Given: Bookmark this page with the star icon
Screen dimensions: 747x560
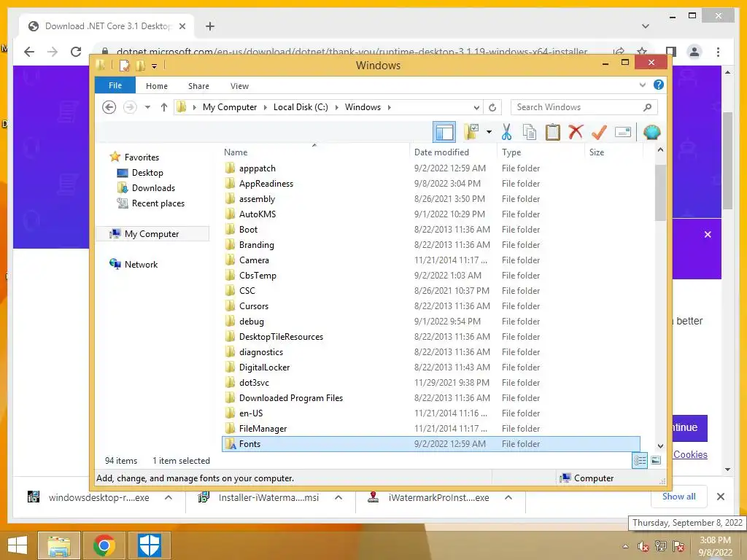Looking at the screenshot, I should pyautogui.click(x=642, y=52).
